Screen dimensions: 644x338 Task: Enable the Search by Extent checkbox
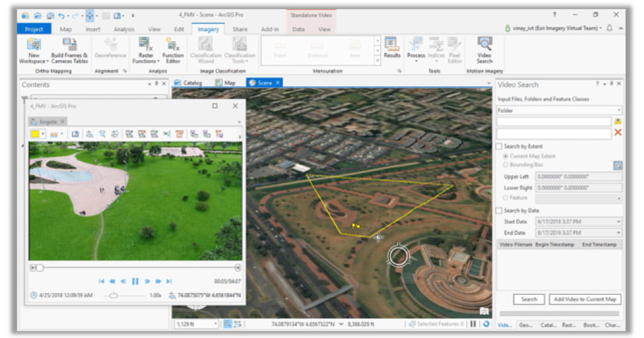499,146
